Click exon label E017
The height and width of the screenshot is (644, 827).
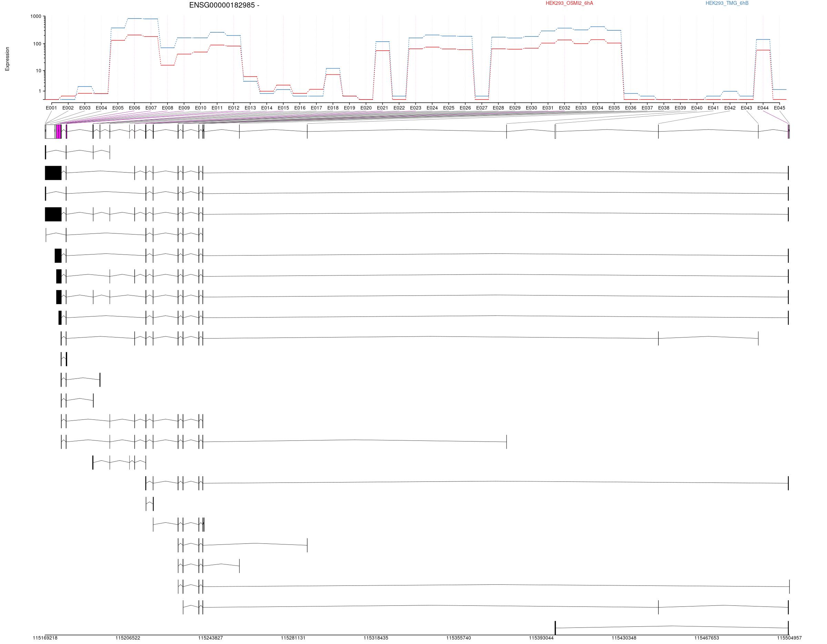pyautogui.click(x=316, y=108)
